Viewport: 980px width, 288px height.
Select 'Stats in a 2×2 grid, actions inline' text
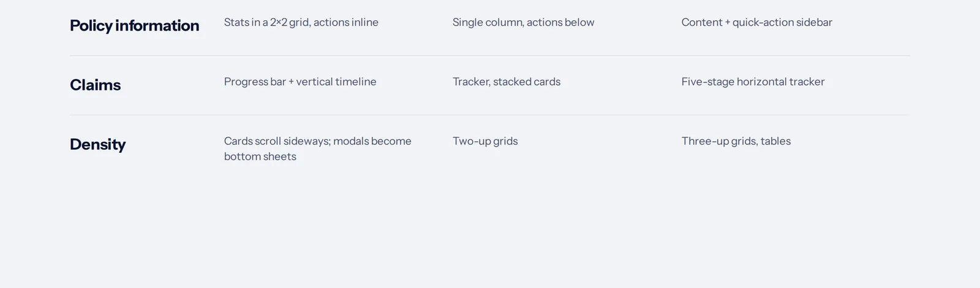(x=301, y=23)
